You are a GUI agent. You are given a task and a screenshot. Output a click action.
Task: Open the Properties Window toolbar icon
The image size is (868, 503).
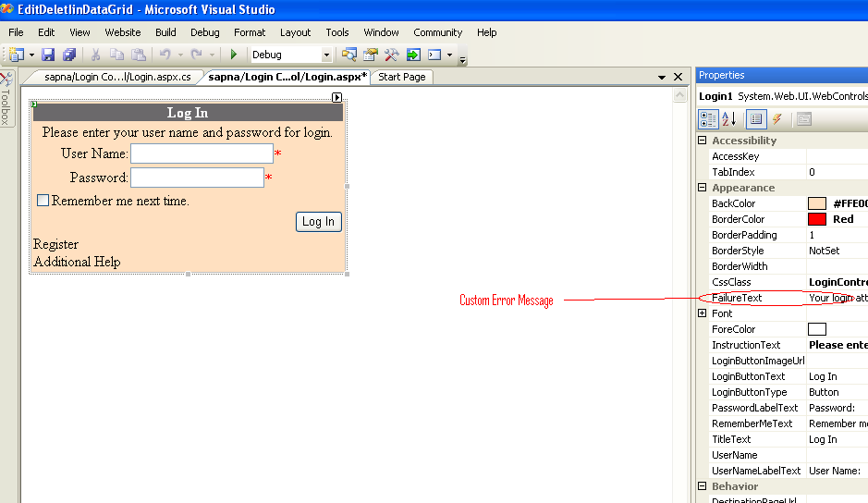[x=371, y=55]
